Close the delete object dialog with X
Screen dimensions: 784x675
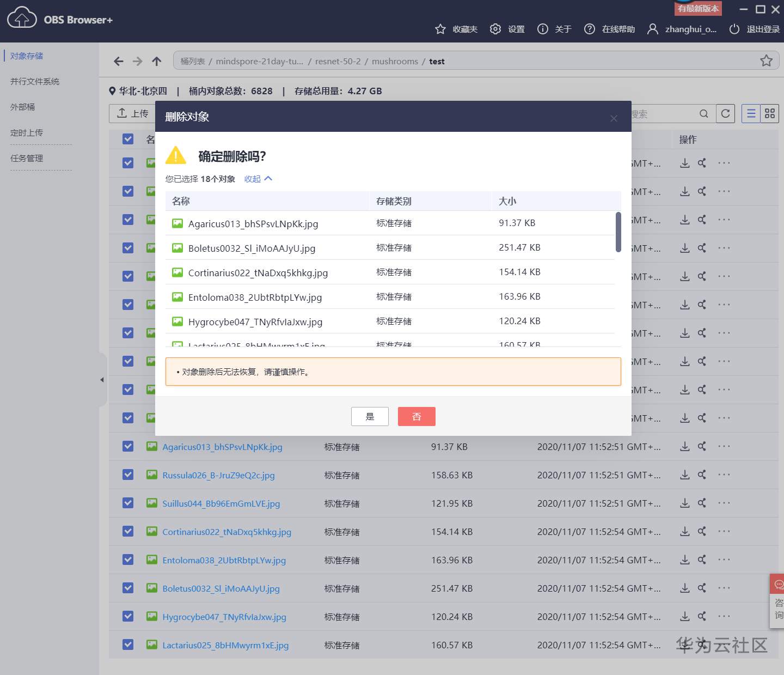pyautogui.click(x=614, y=118)
